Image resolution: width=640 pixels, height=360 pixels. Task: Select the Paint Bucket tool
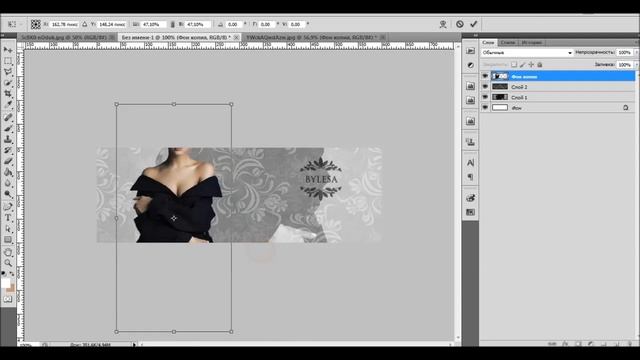pos(8,172)
